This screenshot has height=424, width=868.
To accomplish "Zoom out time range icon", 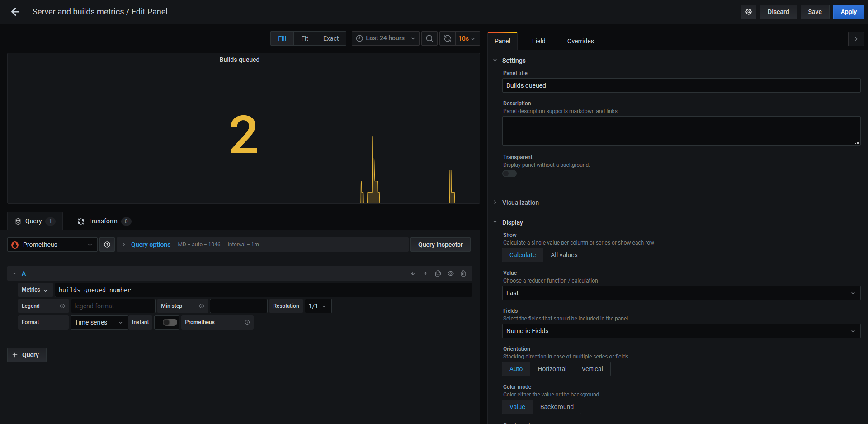I will (x=429, y=38).
